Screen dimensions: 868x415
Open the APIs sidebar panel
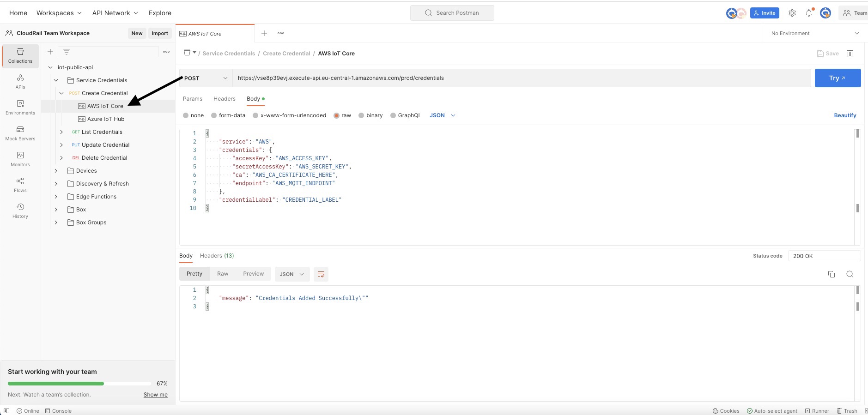[20, 82]
